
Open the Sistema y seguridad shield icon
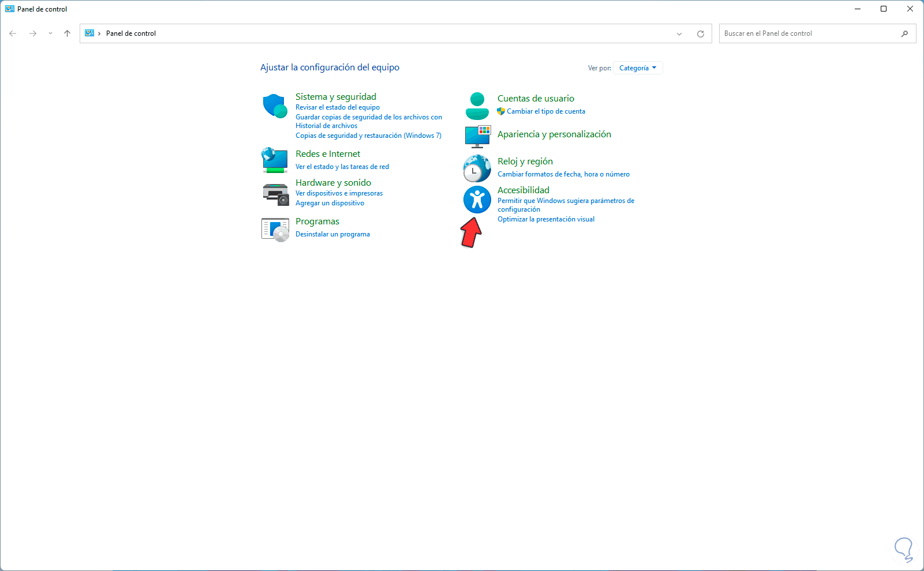(x=275, y=106)
